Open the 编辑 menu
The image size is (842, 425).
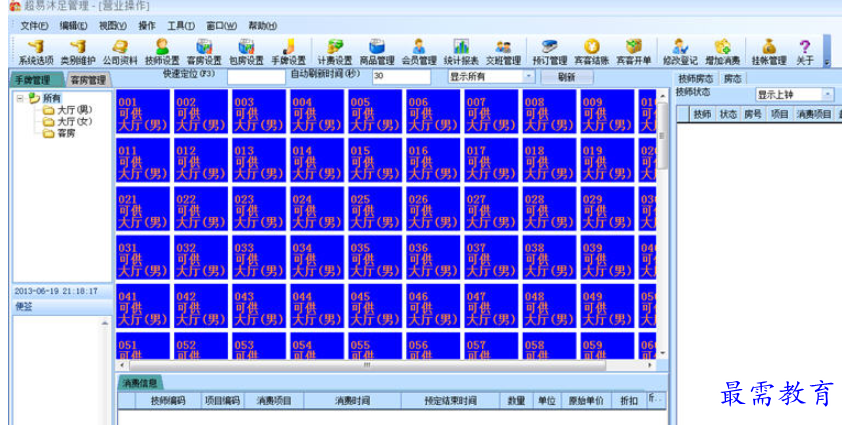[x=74, y=26]
